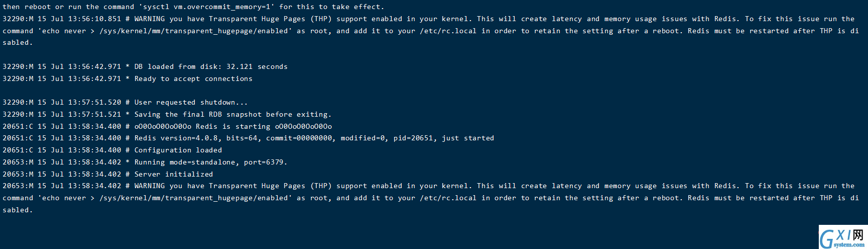
Task: Click the 13:56:10.851 timestamp
Action: tap(95, 19)
